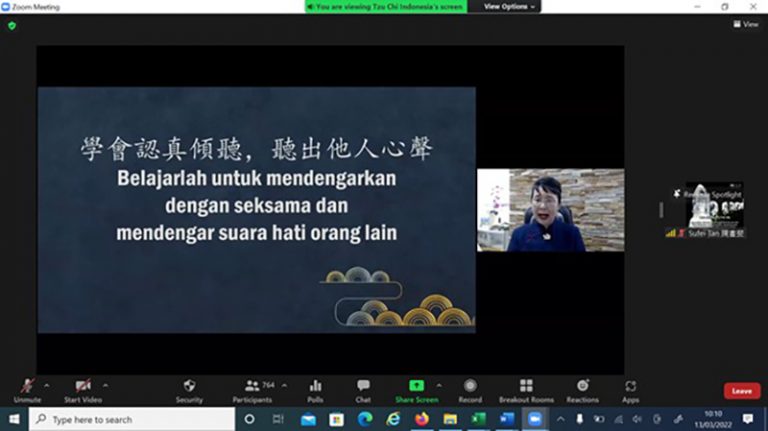Click the green encryption shield icon
The width and height of the screenshot is (768, 431).
click(x=12, y=25)
